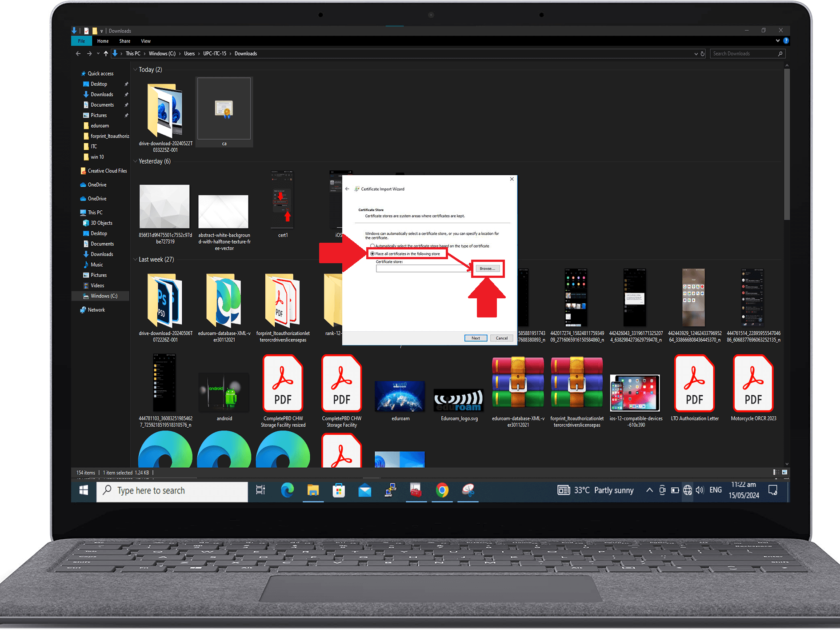Image resolution: width=840 pixels, height=630 pixels.
Task: Select the android image file
Action: 224,396
